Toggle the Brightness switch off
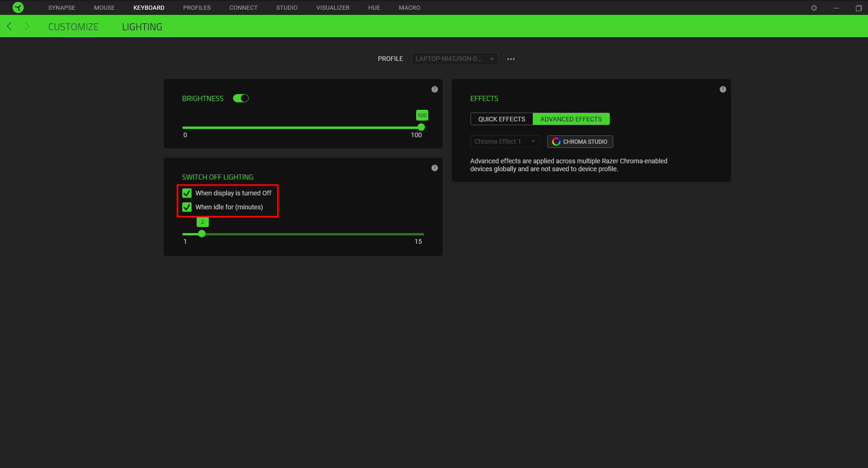The width and height of the screenshot is (868, 468). tap(241, 98)
